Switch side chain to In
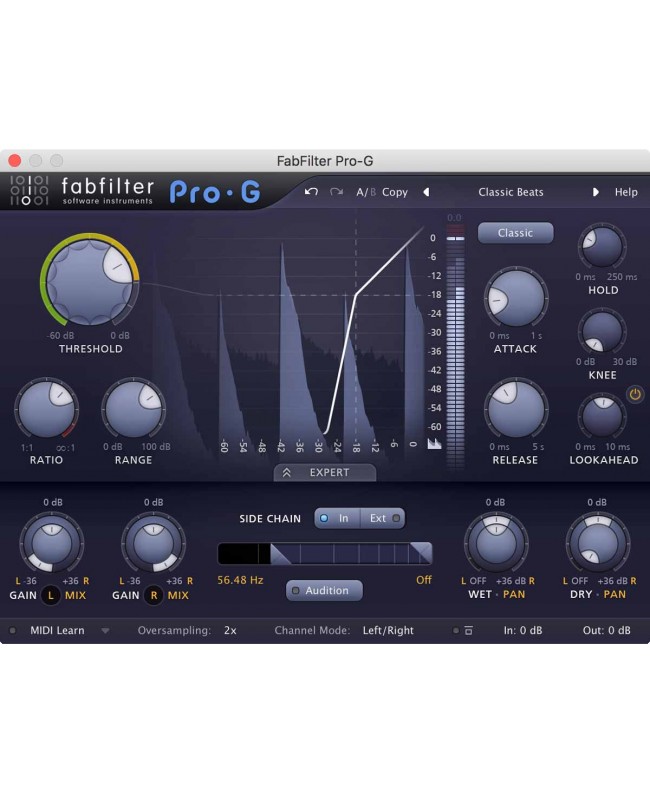This screenshot has height=794, width=650. click(337, 519)
